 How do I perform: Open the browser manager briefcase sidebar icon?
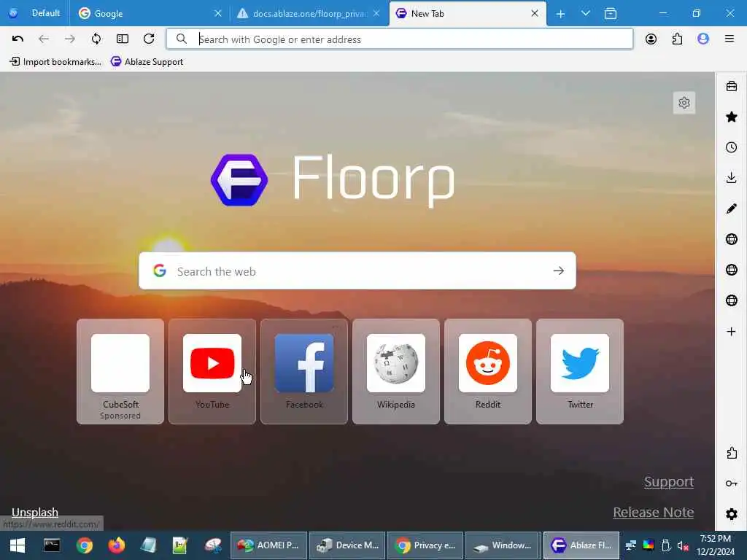tap(731, 86)
